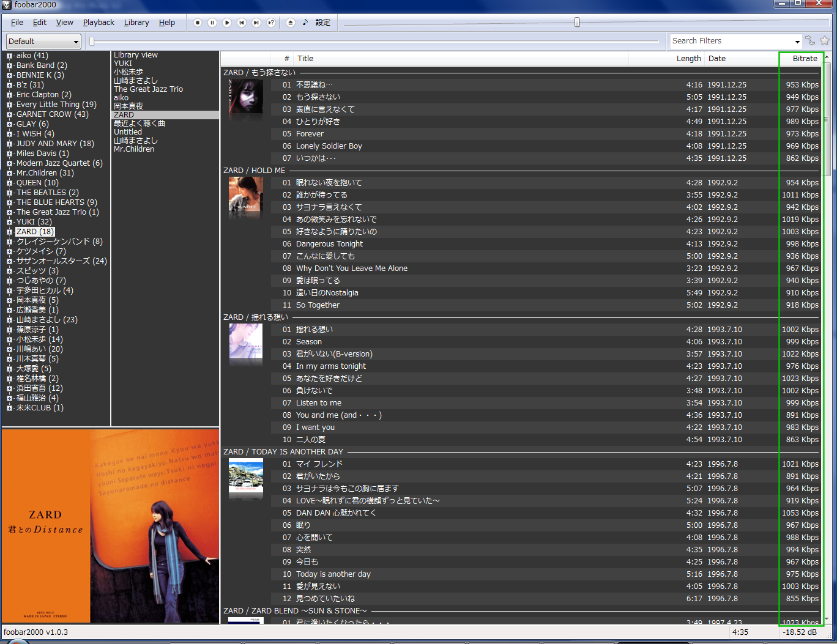This screenshot has height=644, width=837.
Task: Open 設定 preferences button
Action: pyautogui.click(x=323, y=23)
